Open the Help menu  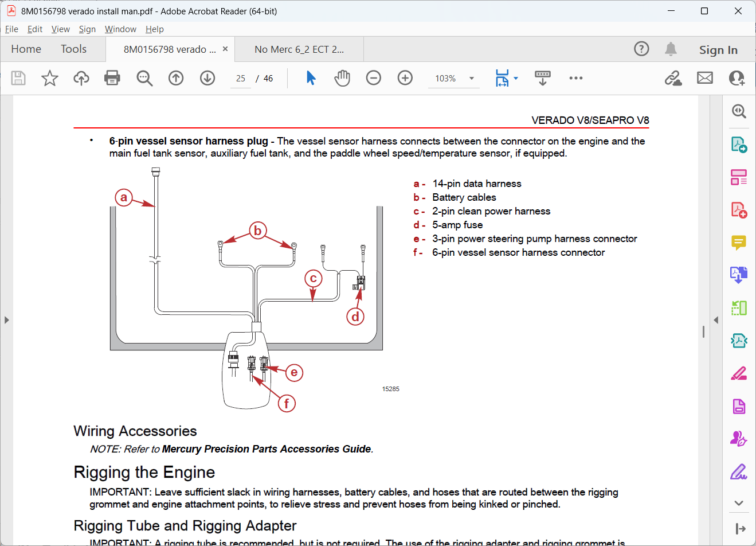155,29
